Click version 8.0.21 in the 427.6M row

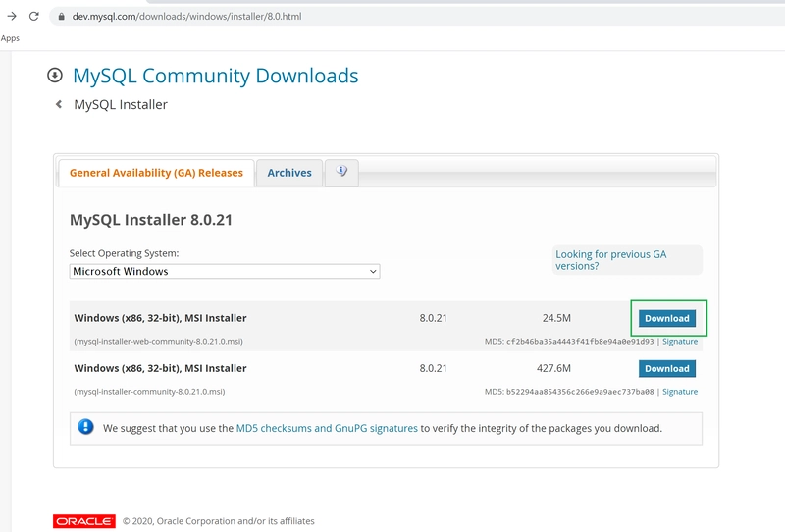[x=433, y=368]
